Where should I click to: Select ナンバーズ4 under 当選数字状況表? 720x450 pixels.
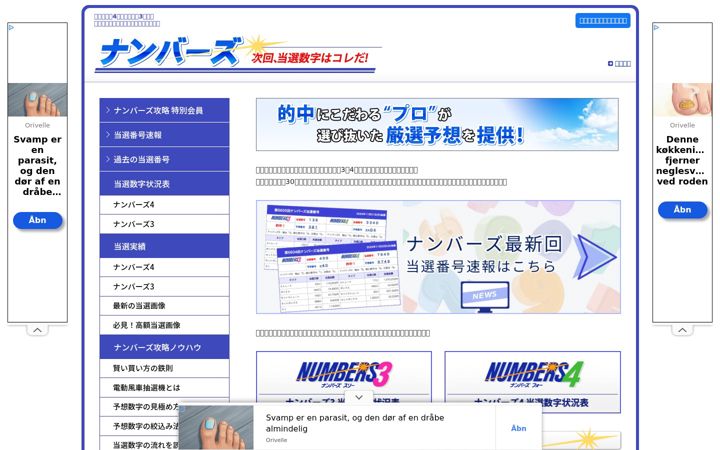click(x=164, y=205)
